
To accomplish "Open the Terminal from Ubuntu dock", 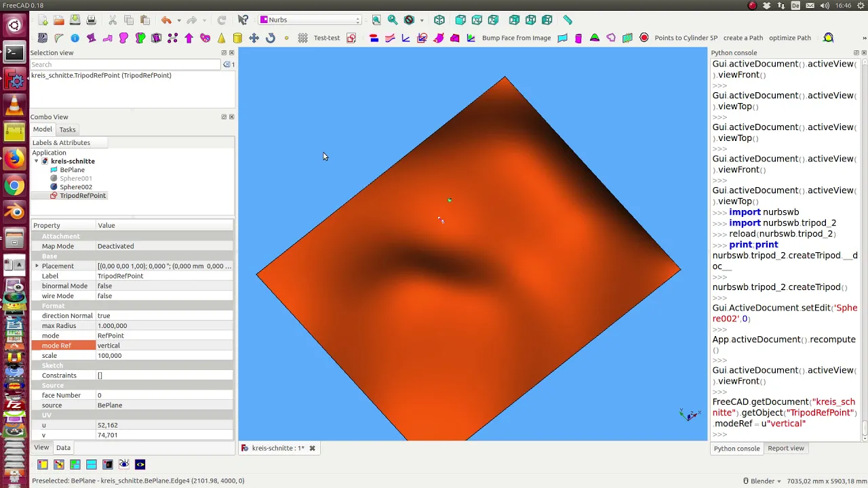I will point(14,52).
